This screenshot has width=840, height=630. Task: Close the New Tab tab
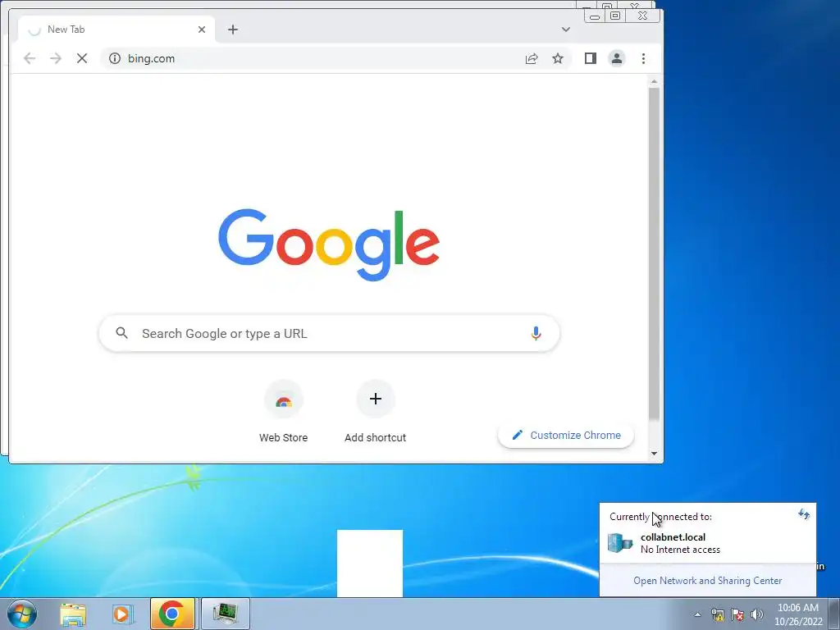[x=202, y=30]
